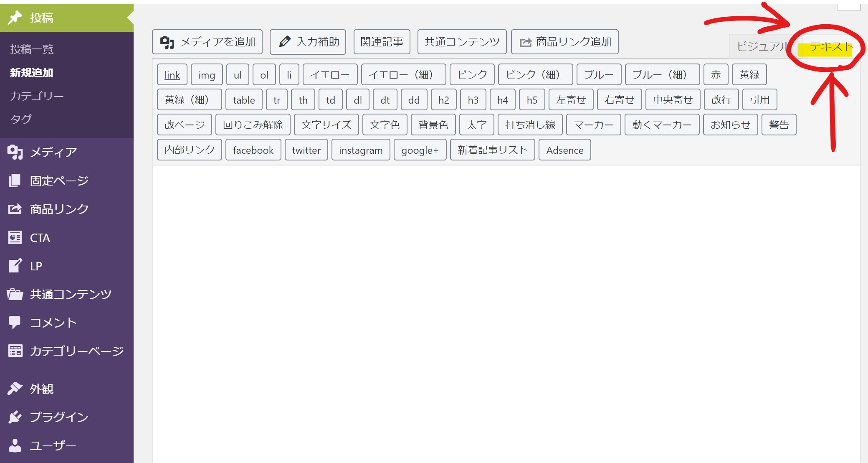This screenshot has width=868, height=463.
Task: Open Comments via the speech bubble icon
Action: (15, 322)
